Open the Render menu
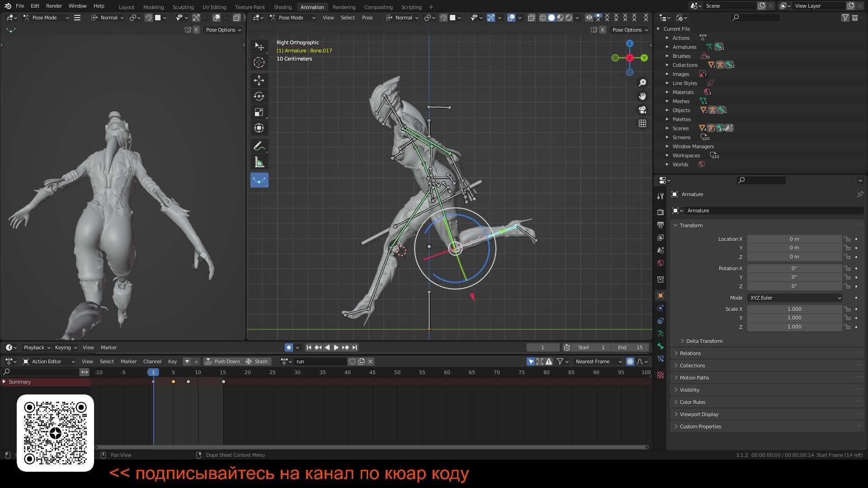 54,6
